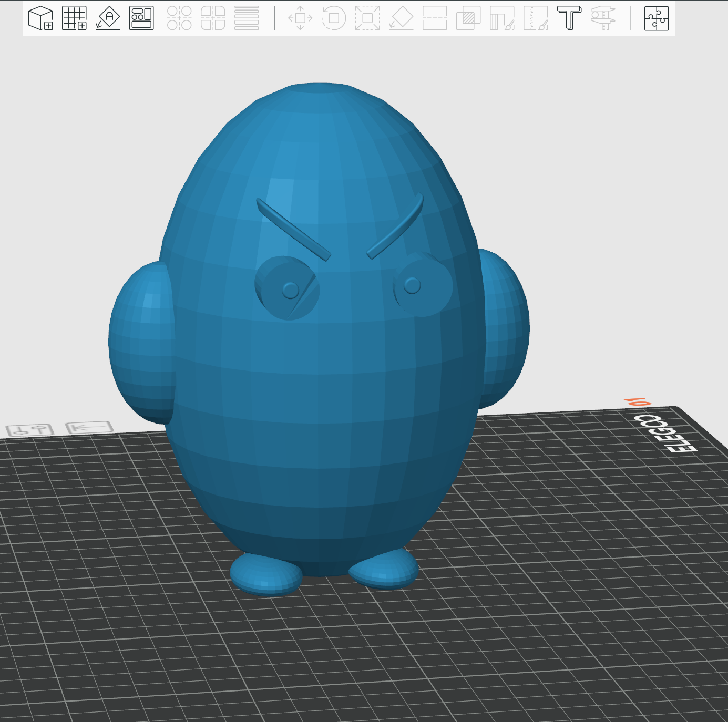Select the Move tool with arrows
728x722 pixels.
pyautogui.click(x=300, y=18)
